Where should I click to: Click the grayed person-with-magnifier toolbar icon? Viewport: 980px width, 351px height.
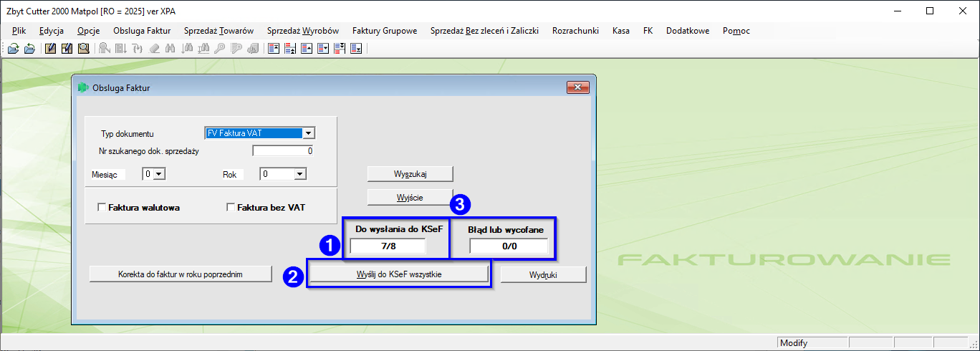tap(105, 49)
